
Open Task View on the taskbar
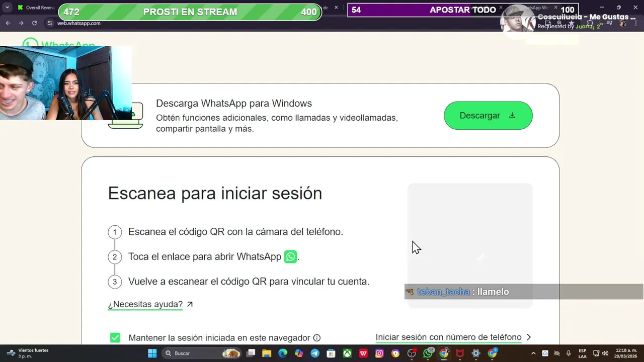coord(251,353)
